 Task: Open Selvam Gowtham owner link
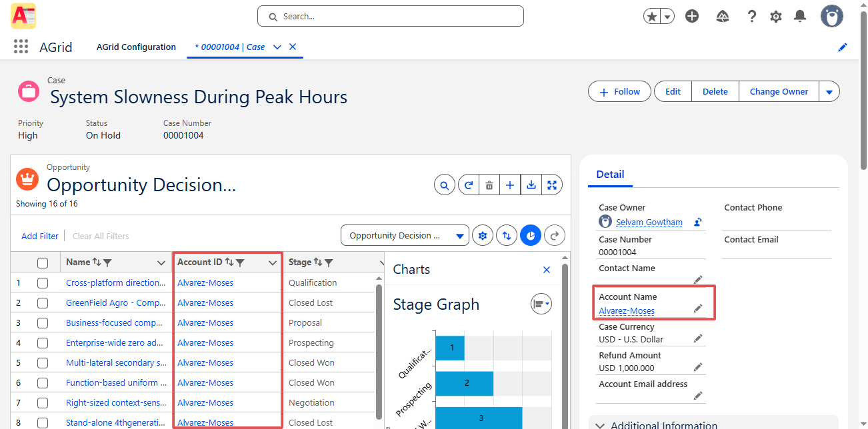(x=649, y=222)
